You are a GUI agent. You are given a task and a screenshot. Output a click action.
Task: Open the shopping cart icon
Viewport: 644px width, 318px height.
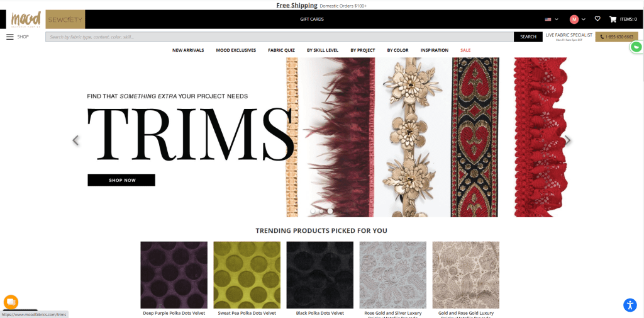click(x=613, y=19)
